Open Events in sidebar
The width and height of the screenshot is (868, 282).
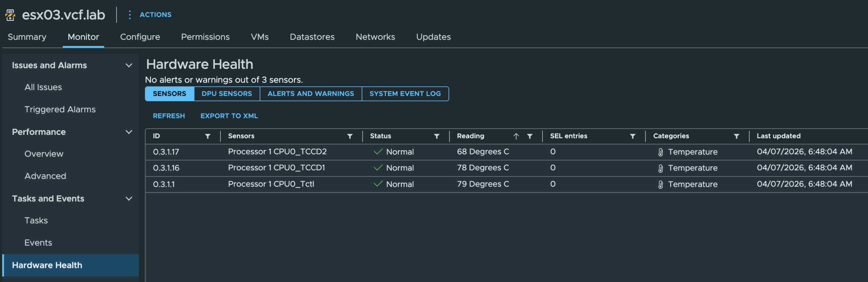38,243
